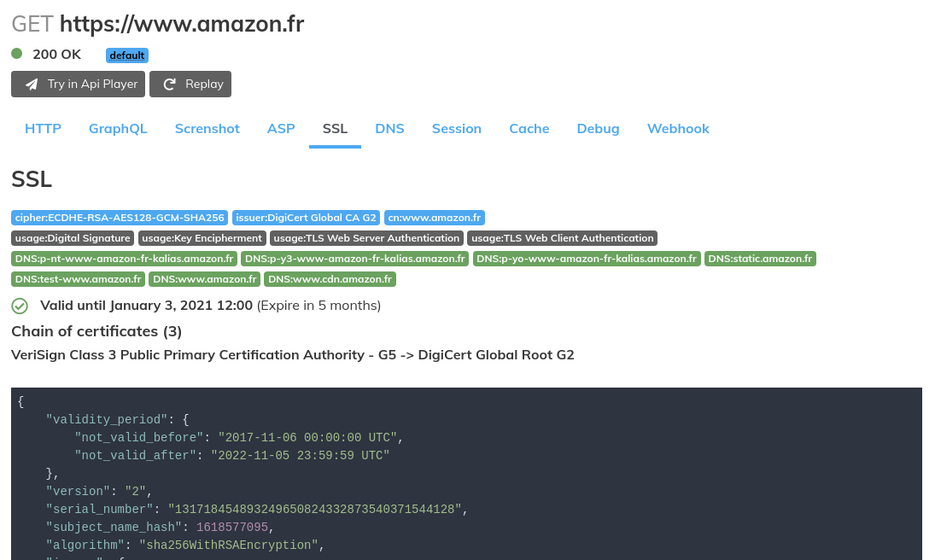
Task: Click the DNS:www.cdn.amazon.fr badge
Action: (330, 279)
